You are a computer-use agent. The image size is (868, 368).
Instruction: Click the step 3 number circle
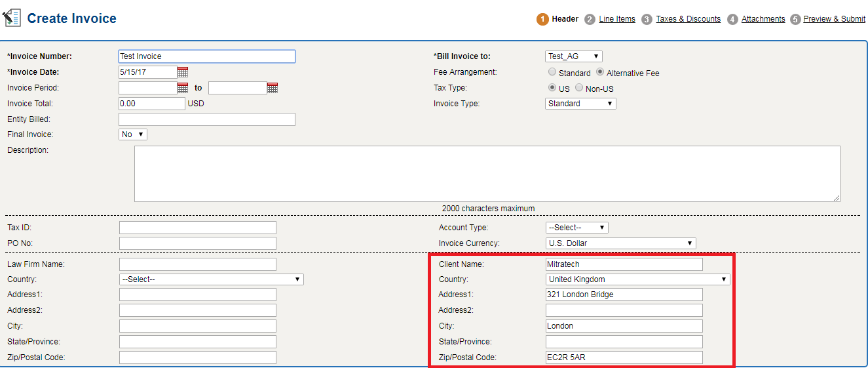pyautogui.click(x=647, y=19)
